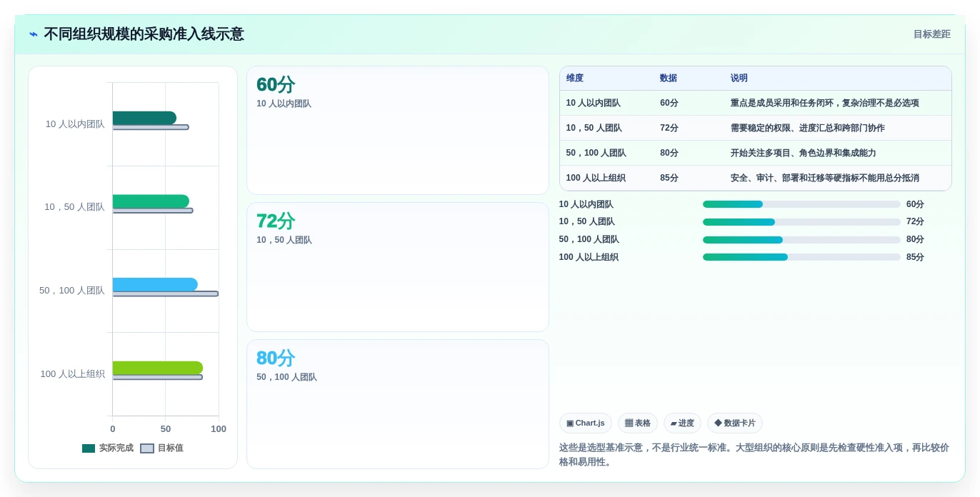Click the green 实际完成 legend color box
Screen dimensions: 980x497
89,448
